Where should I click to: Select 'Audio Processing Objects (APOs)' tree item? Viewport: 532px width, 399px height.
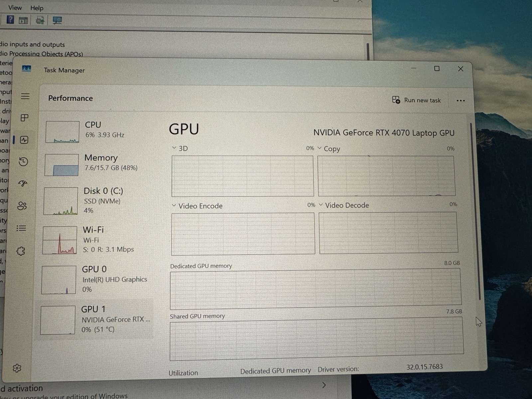[41, 54]
